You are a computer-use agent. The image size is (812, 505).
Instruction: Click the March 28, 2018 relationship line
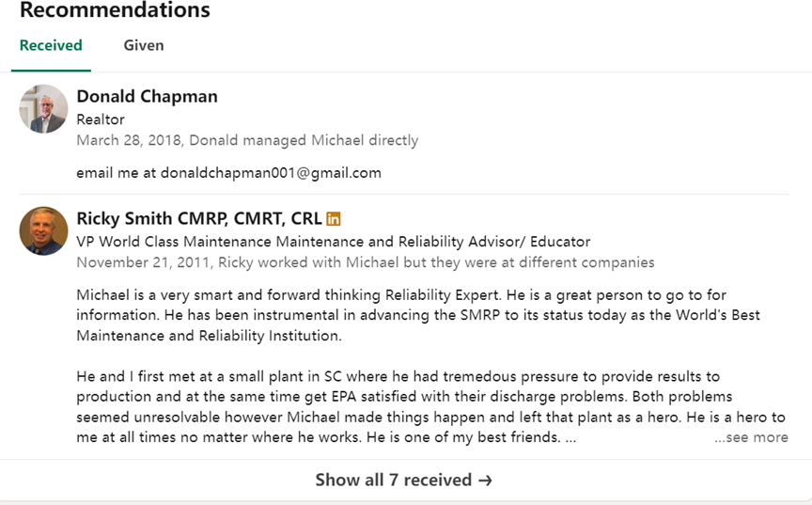coord(247,140)
